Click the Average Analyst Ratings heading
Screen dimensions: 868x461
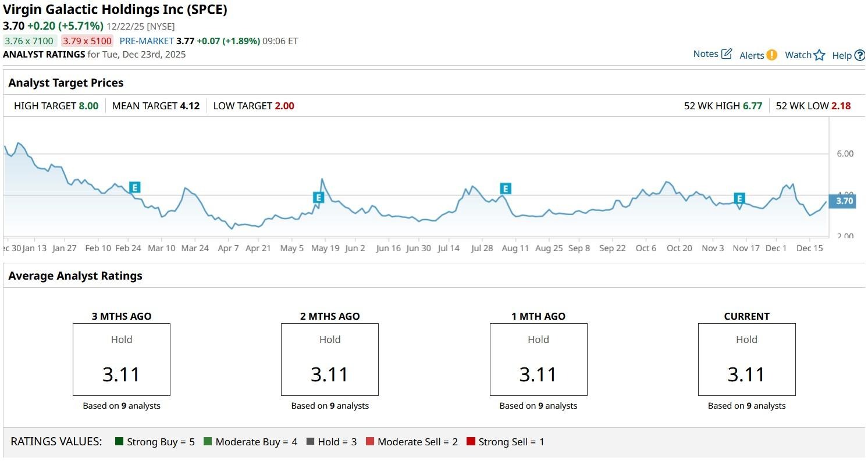[x=75, y=276]
